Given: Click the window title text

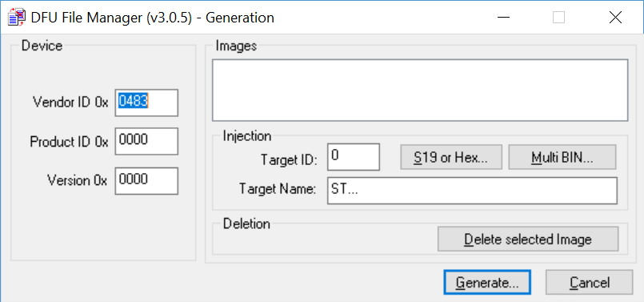Looking at the screenshot, I should pos(152,18).
